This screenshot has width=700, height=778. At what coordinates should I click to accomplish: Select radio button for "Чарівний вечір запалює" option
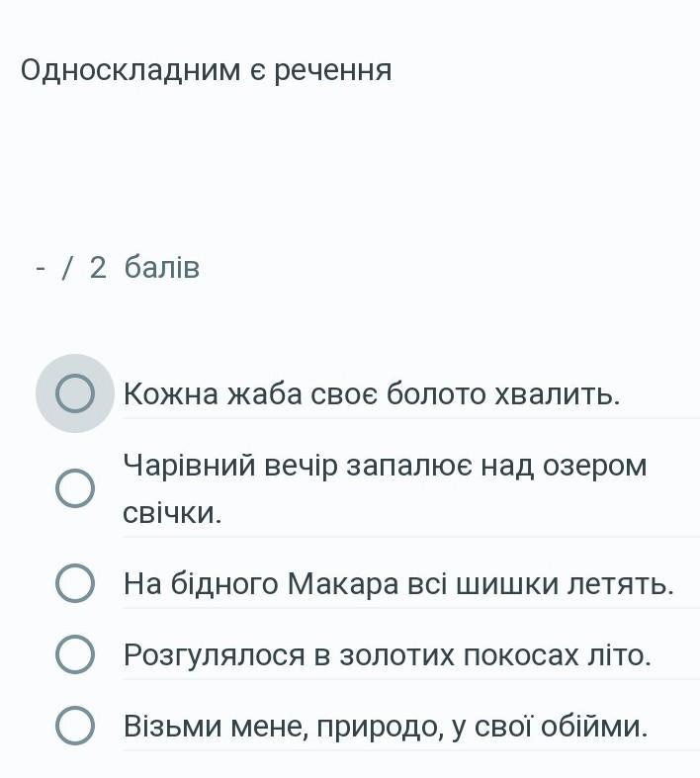tap(75, 488)
